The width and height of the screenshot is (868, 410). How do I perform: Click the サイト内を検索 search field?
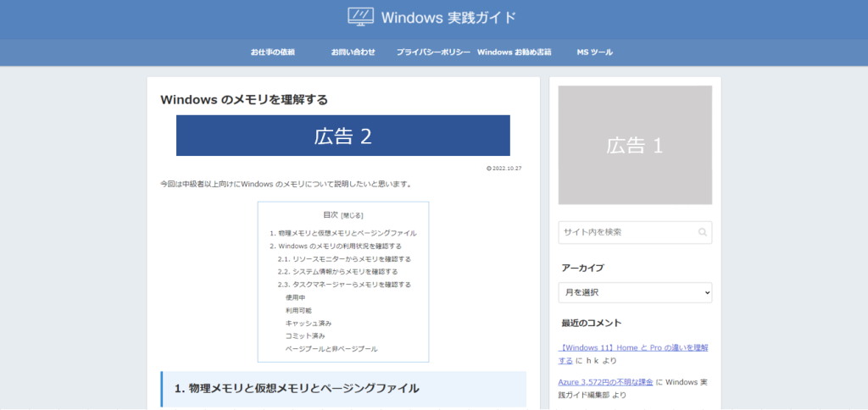pyautogui.click(x=635, y=232)
